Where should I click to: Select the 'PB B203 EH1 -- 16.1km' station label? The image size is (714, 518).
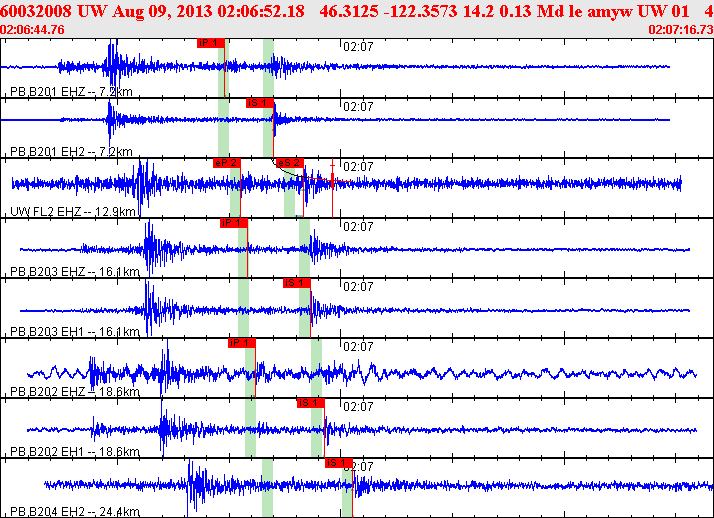click(75, 331)
